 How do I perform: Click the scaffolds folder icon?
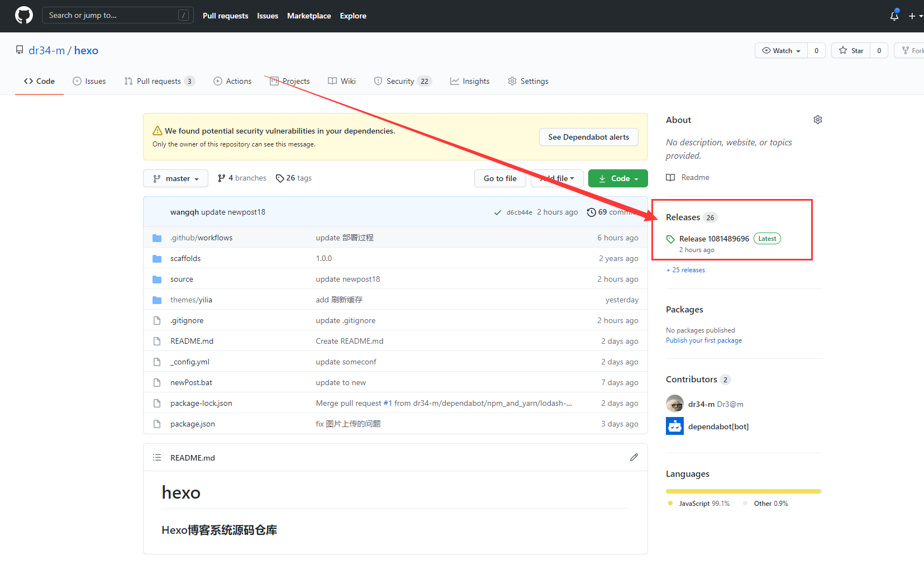157,258
